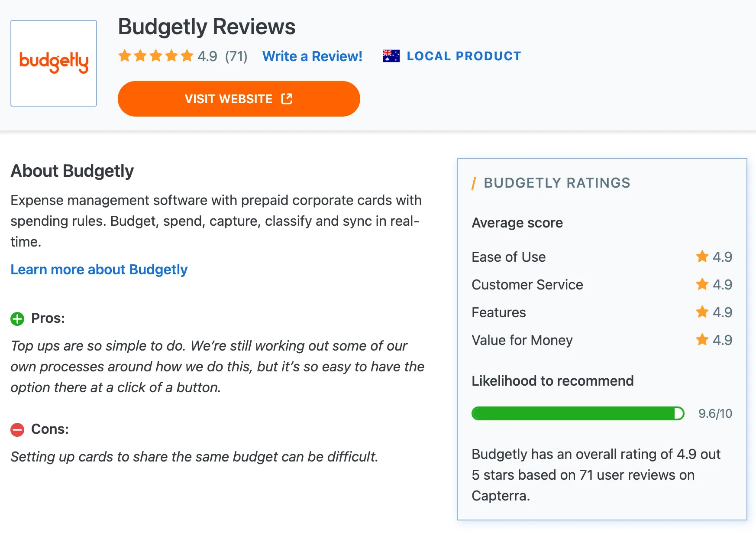Screen dimensions: 756x533
Task: Click the star beside the Ease of Use score
Action: coord(702,257)
